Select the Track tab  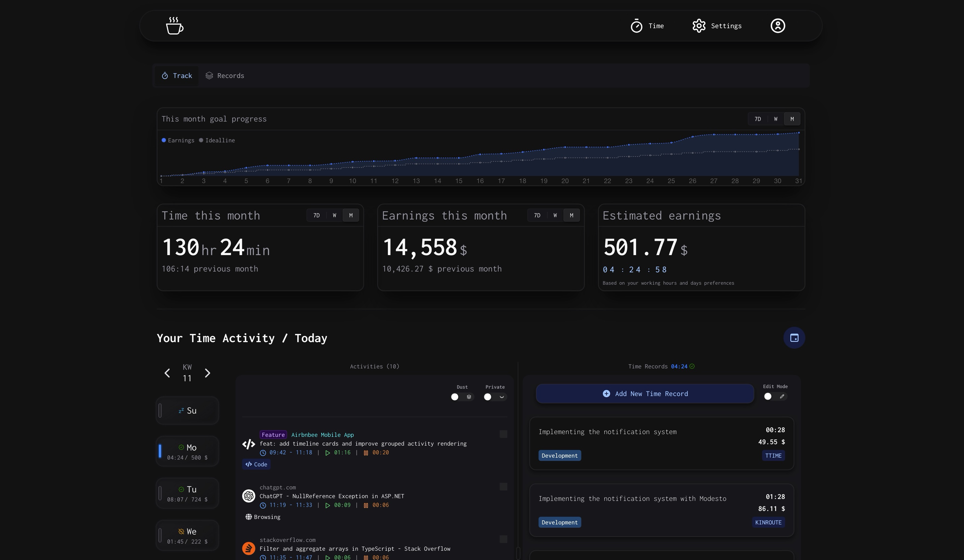(x=177, y=76)
